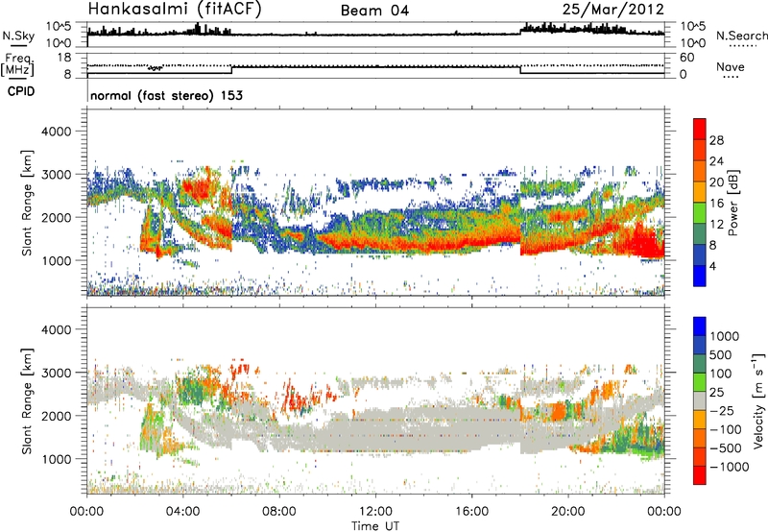
Task: Click the red top of power colorbar
Action: [x=700, y=129]
